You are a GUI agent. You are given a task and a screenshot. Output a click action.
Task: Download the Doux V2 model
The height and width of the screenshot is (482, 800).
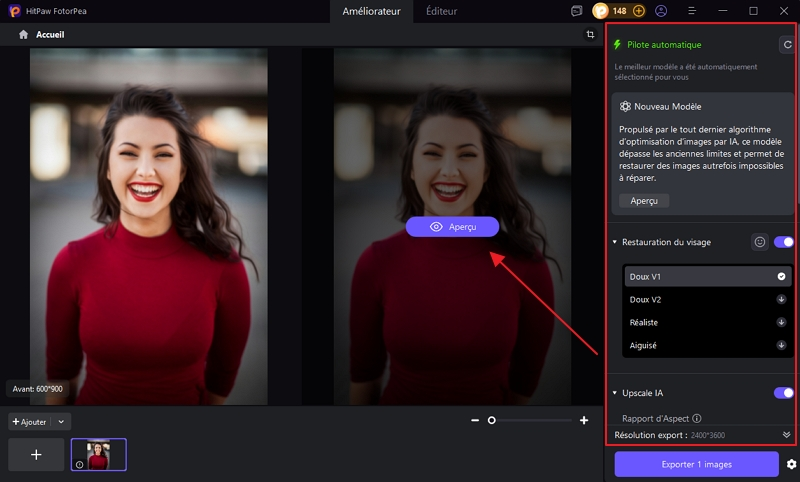[x=781, y=299]
